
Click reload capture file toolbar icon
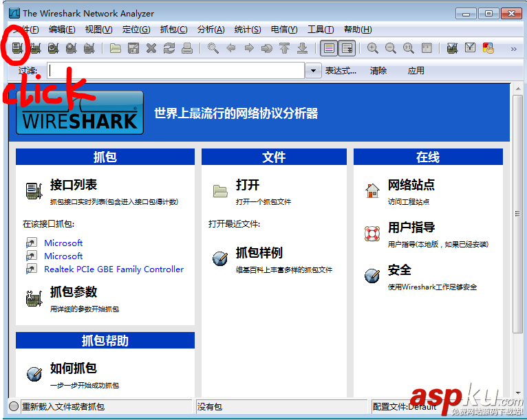pyautogui.click(x=169, y=48)
